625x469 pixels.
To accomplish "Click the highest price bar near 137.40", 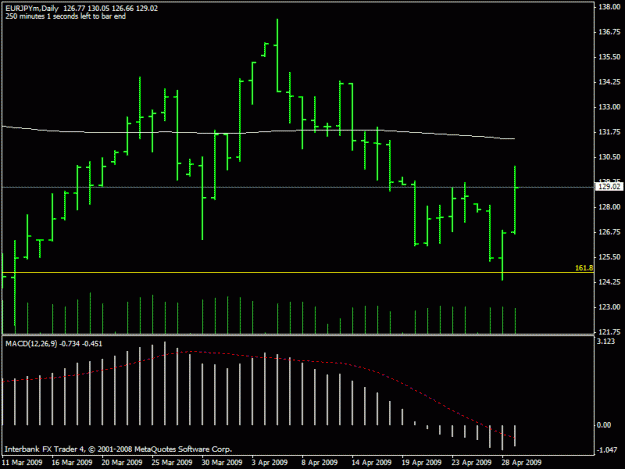I will point(277,55).
